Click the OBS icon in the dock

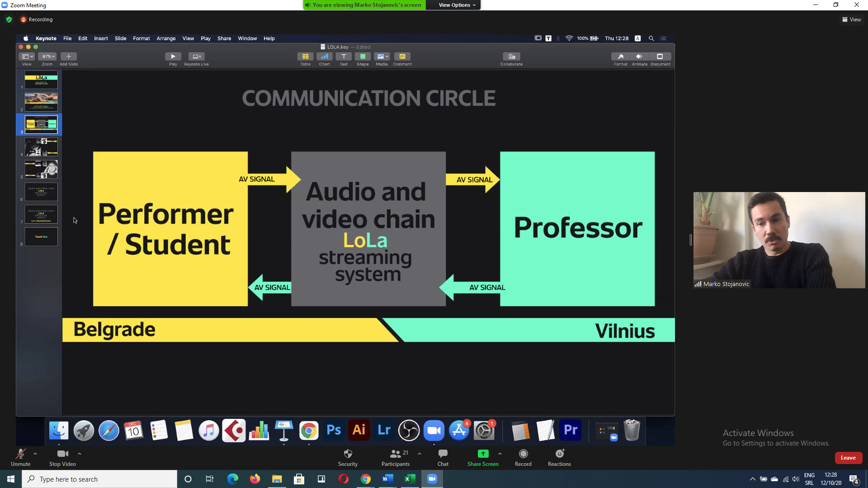(409, 430)
